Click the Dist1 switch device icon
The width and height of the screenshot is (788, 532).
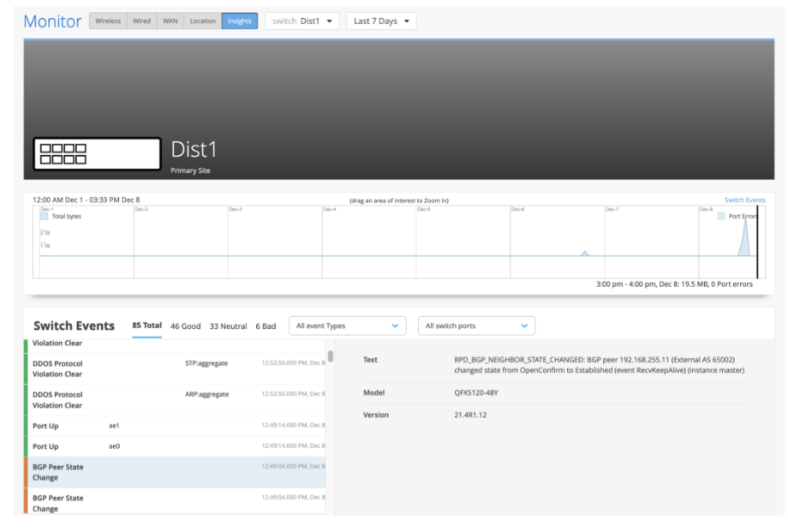97,154
